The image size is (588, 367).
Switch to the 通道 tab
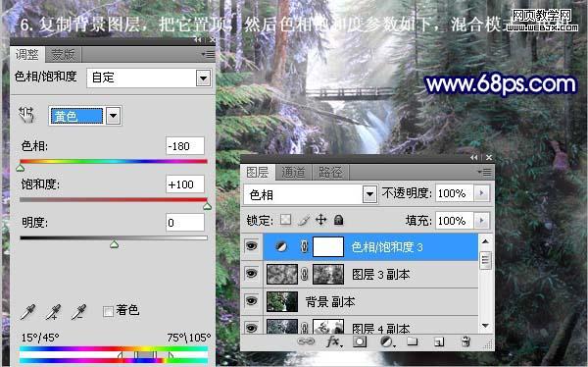(x=293, y=172)
